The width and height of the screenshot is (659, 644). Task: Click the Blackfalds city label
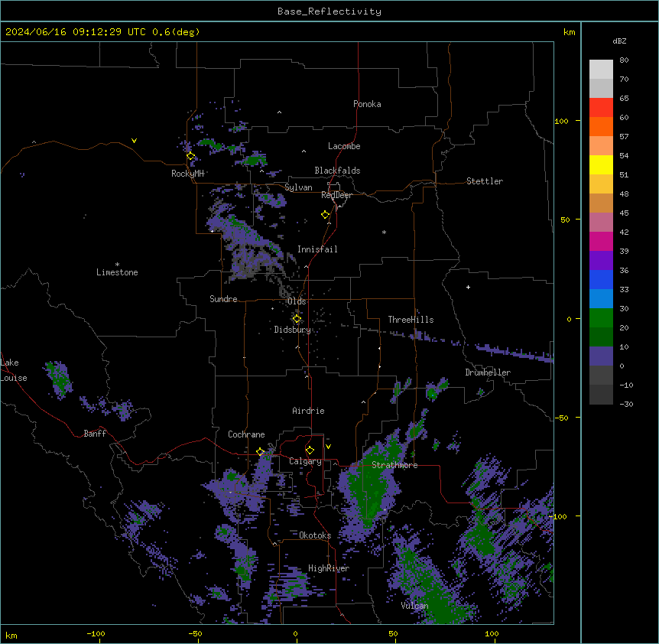[337, 171]
